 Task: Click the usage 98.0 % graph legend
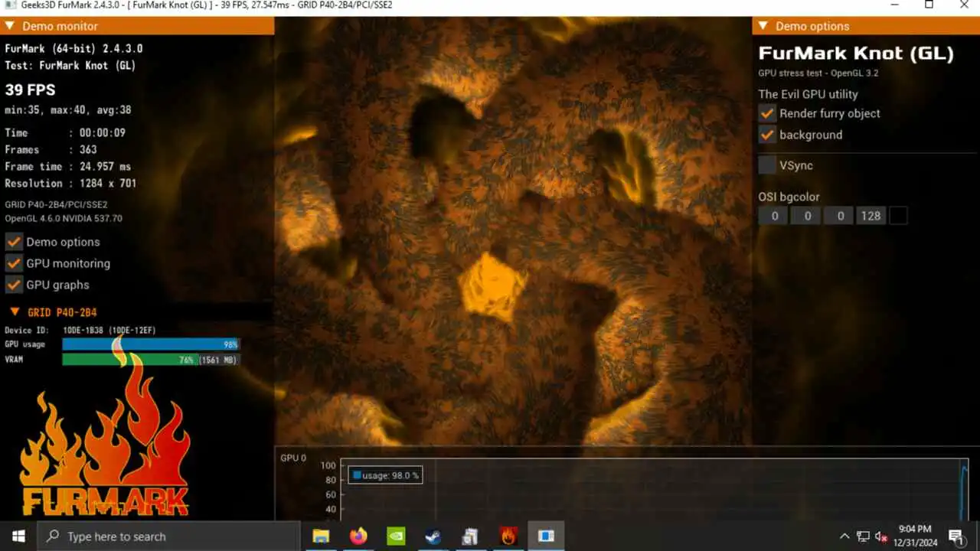coord(386,475)
